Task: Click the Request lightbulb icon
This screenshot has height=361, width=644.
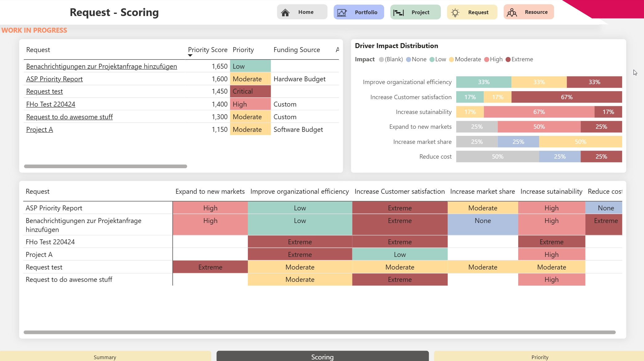Action: [x=455, y=12]
